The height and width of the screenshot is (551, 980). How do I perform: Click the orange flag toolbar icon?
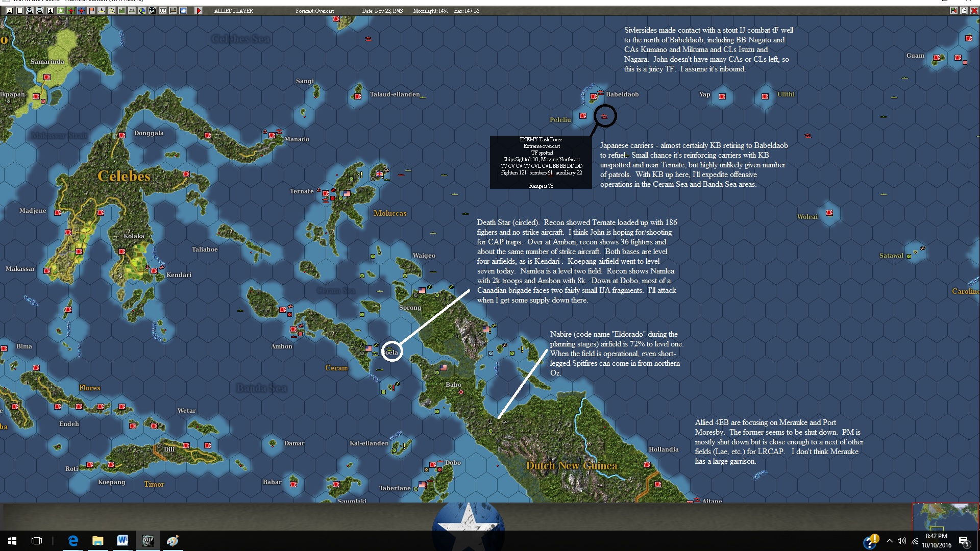[x=91, y=10]
